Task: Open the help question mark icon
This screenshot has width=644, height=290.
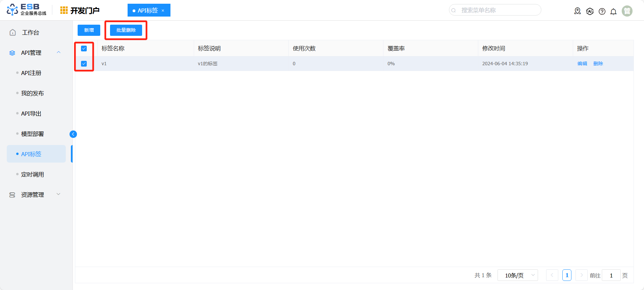Action: pyautogui.click(x=602, y=11)
